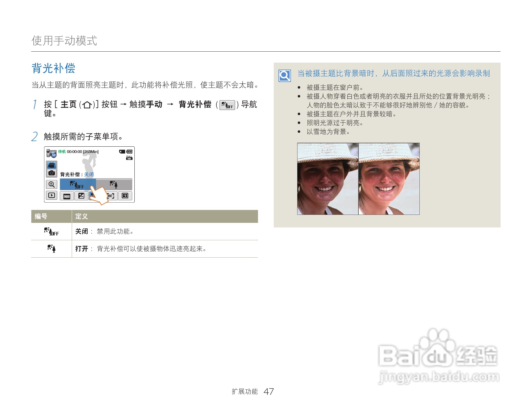
Task: Click the left dark-face sample photo
Action: (x=328, y=179)
